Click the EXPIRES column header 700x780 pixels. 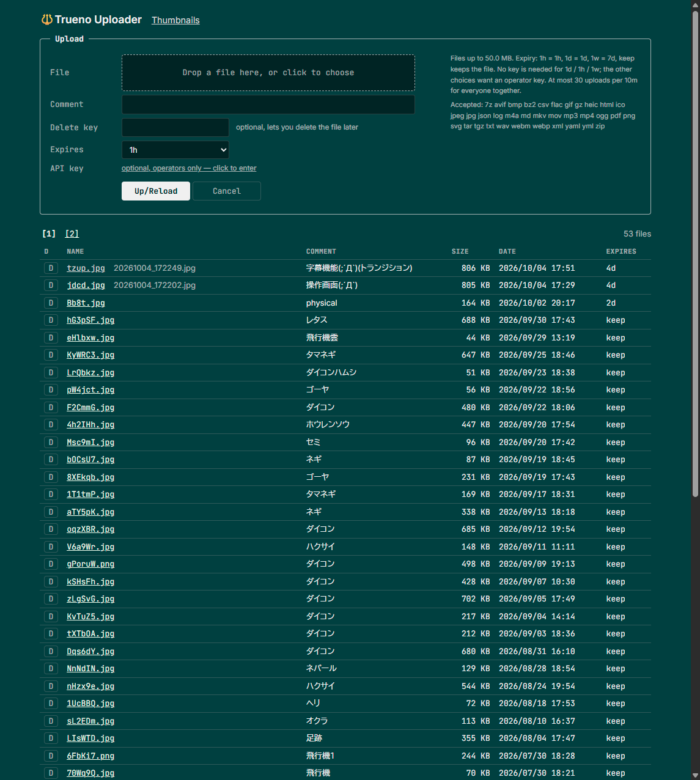pos(621,251)
